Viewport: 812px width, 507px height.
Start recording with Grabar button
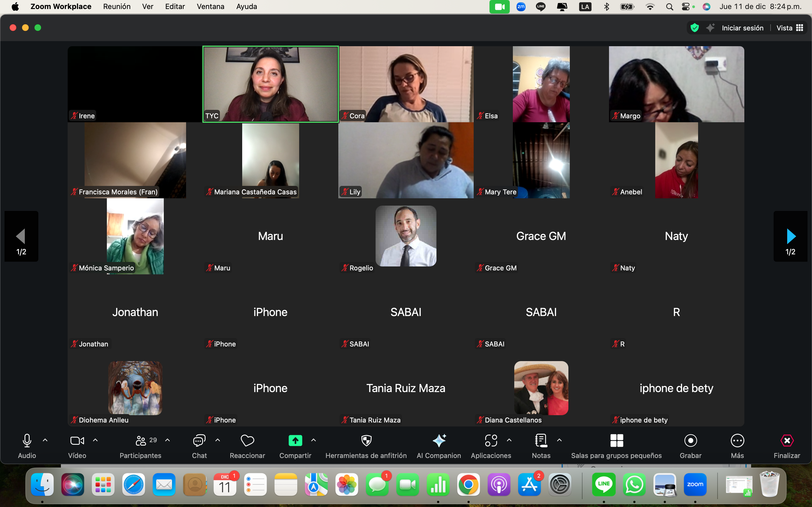click(x=690, y=441)
